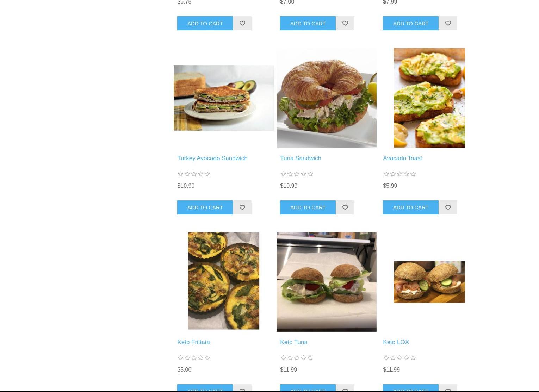View Tuna Sandwich croissant photo

[327, 98]
